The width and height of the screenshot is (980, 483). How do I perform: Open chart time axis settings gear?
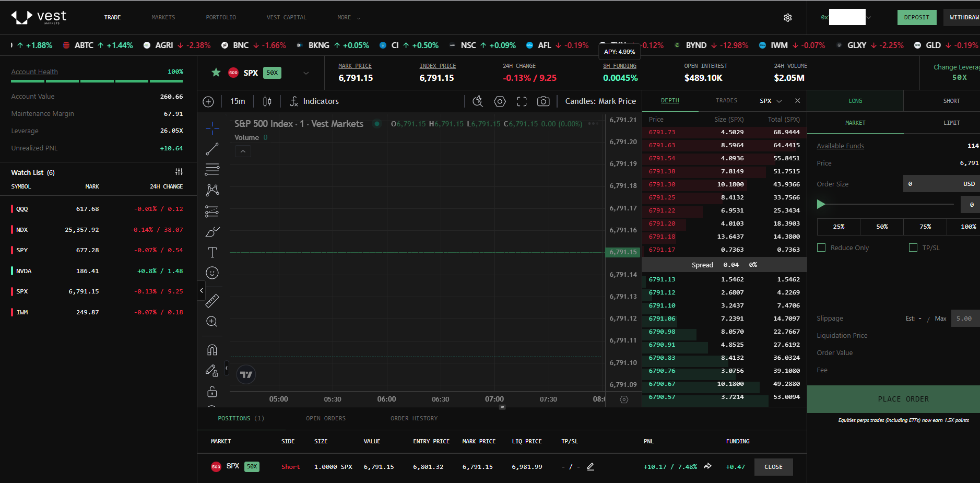tap(624, 399)
